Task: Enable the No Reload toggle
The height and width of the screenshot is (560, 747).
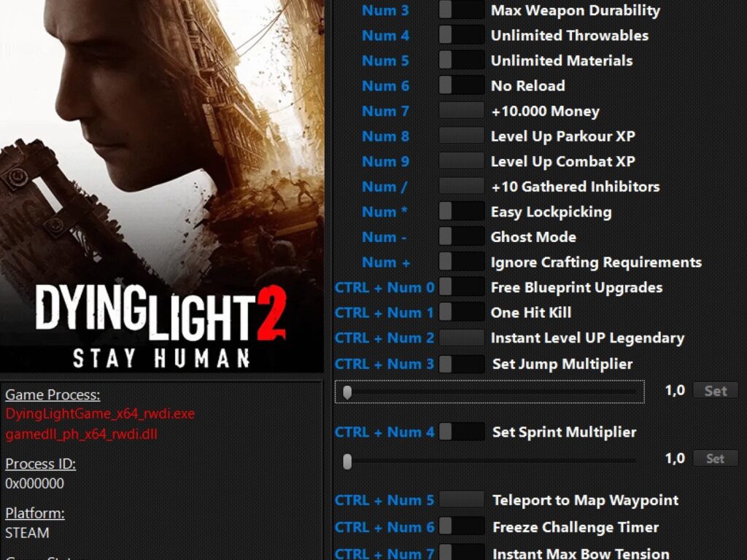Action: (x=461, y=85)
